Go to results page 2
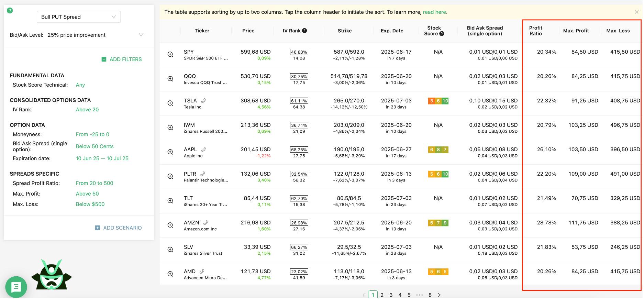This screenshot has height=299, width=644. [x=382, y=295]
